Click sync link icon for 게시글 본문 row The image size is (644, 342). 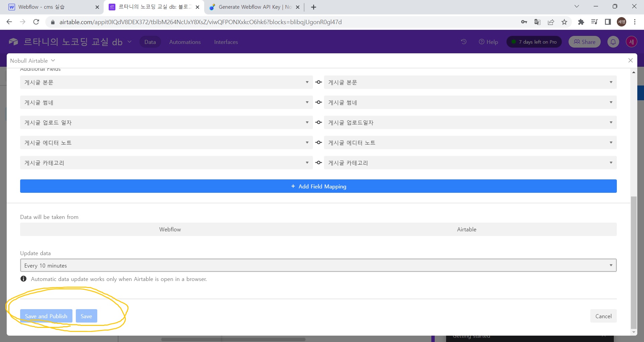coord(319,82)
